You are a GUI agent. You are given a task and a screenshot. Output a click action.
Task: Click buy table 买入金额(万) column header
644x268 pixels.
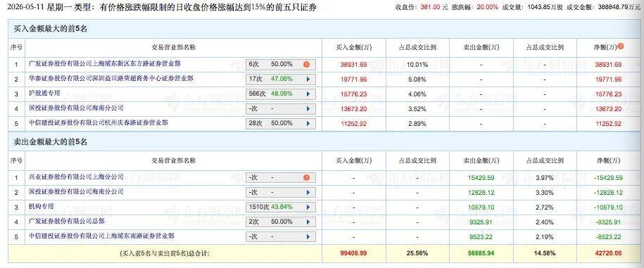click(x=353, y=47)
